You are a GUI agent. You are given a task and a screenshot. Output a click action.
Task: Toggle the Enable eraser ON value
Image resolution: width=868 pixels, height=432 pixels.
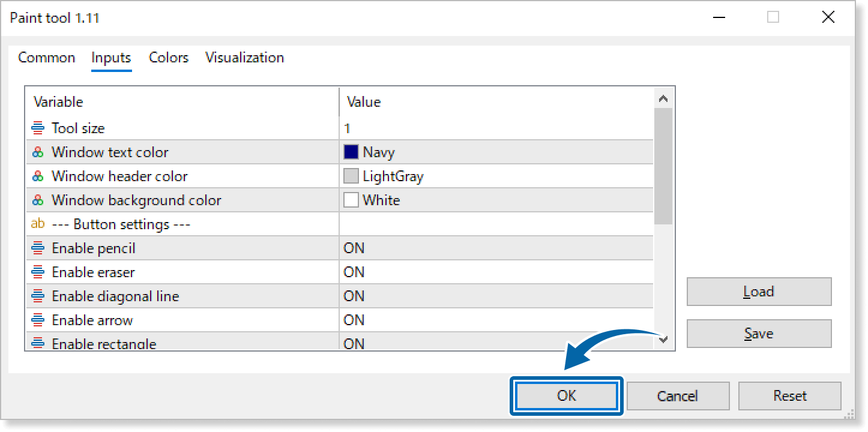coord(354,272)
